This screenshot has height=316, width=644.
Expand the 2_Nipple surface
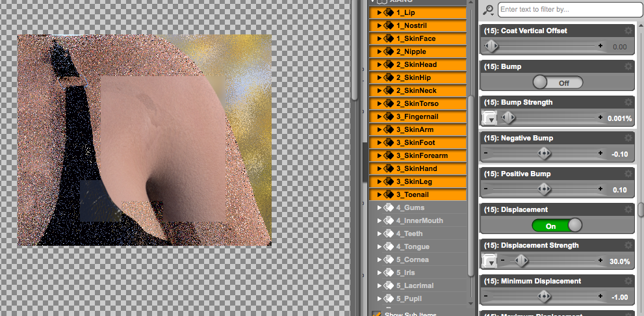coord(380,52)
